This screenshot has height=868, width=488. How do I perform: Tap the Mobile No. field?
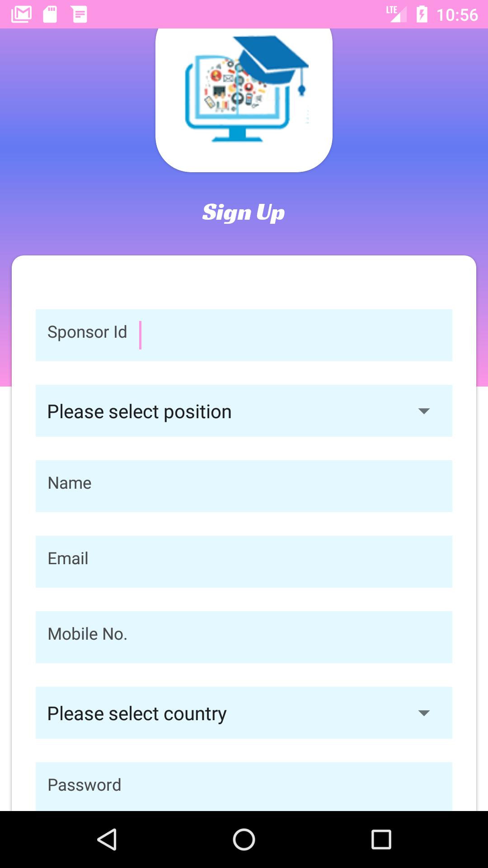[244, 637]
